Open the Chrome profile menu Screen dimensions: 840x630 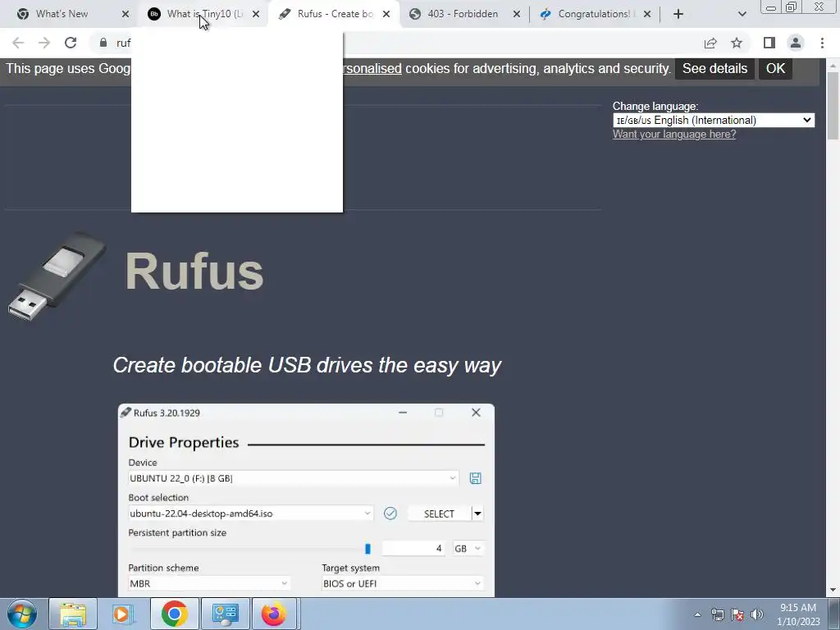click(796, 43)
